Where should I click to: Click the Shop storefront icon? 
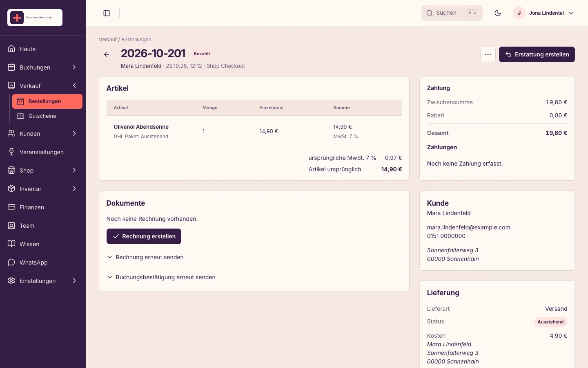pos(11,170)
